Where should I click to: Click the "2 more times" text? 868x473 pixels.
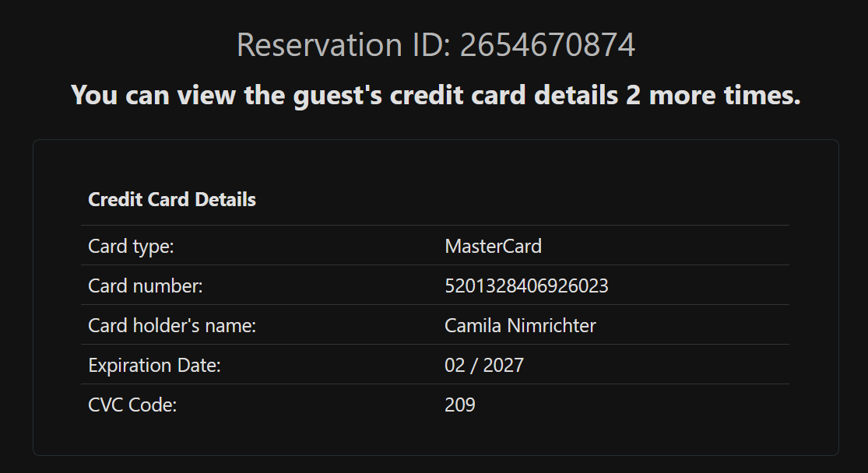(712, 95)
